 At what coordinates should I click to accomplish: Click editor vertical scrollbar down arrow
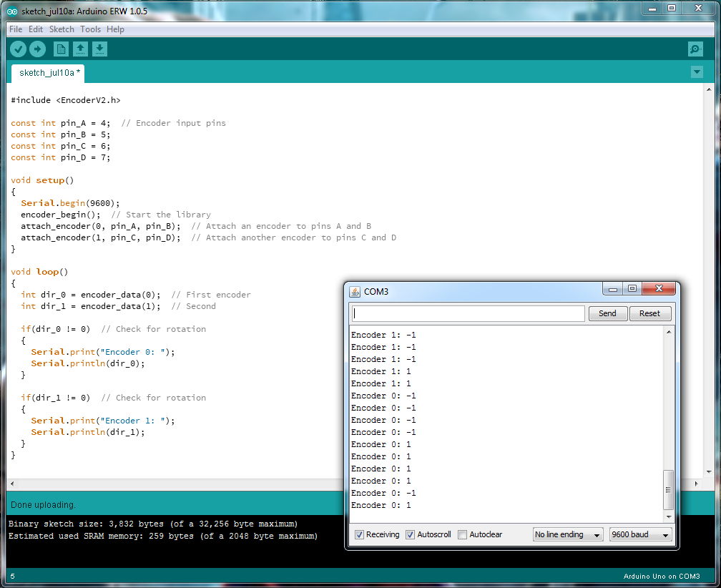pos(709,471)
